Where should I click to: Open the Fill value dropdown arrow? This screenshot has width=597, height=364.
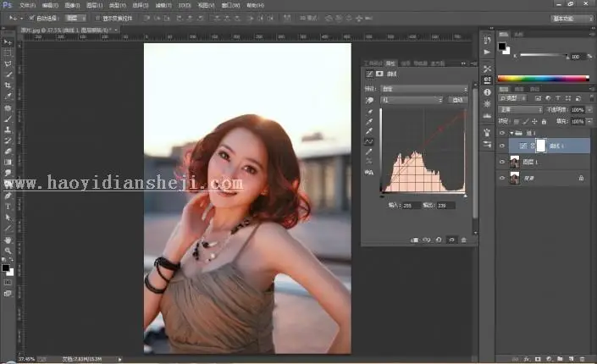(589, 121)
